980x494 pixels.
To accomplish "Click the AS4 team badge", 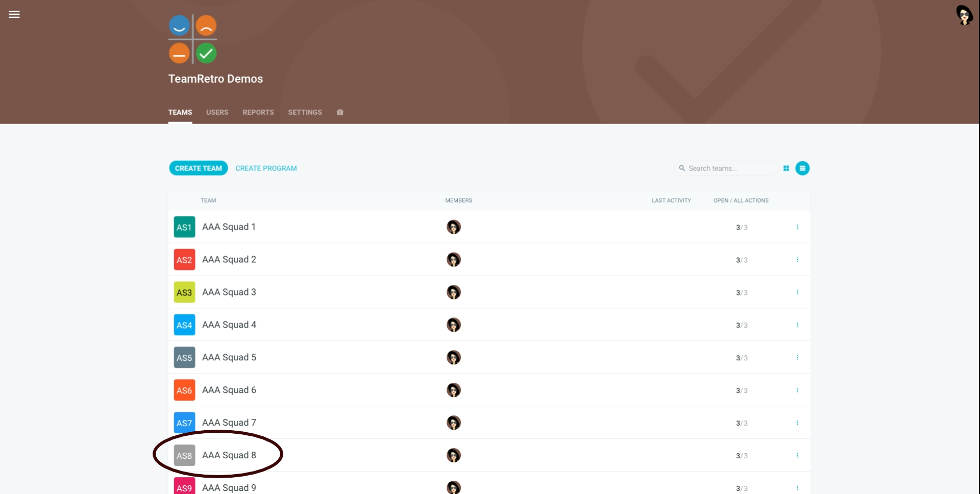I will pos(184,325).
